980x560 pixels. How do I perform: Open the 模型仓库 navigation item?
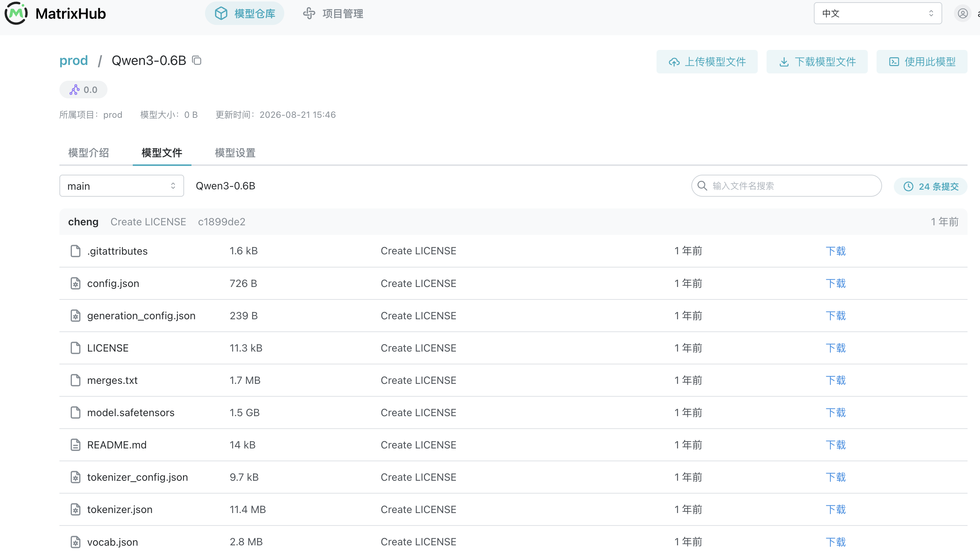click(244, 14)
